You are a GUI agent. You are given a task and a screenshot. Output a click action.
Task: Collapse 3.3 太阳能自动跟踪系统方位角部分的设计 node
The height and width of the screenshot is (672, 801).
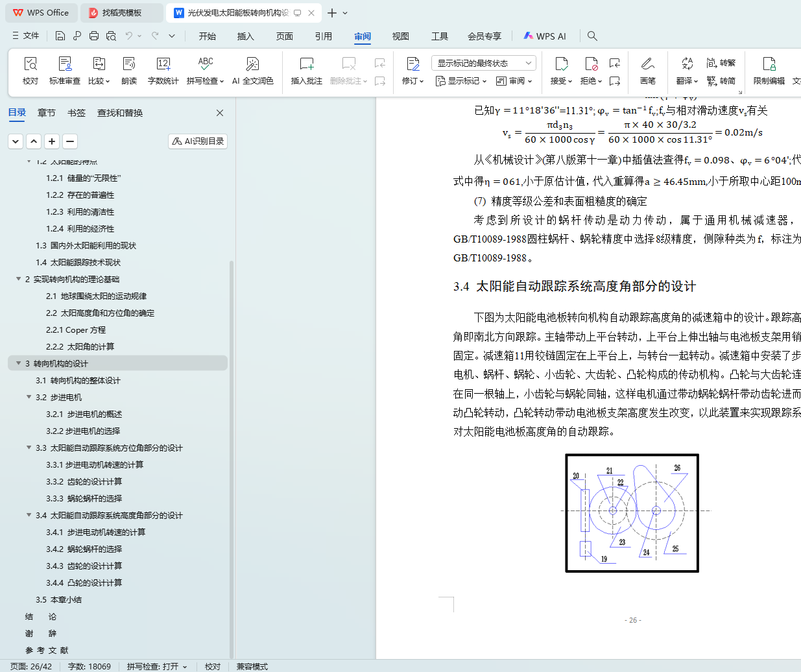pyautogui.click(x=29, y=448)
